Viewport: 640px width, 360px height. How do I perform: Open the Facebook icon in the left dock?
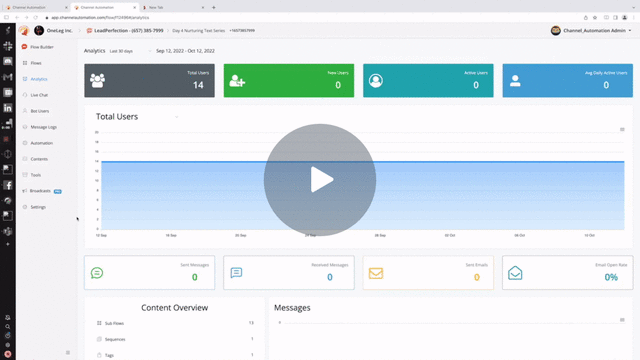8,185
